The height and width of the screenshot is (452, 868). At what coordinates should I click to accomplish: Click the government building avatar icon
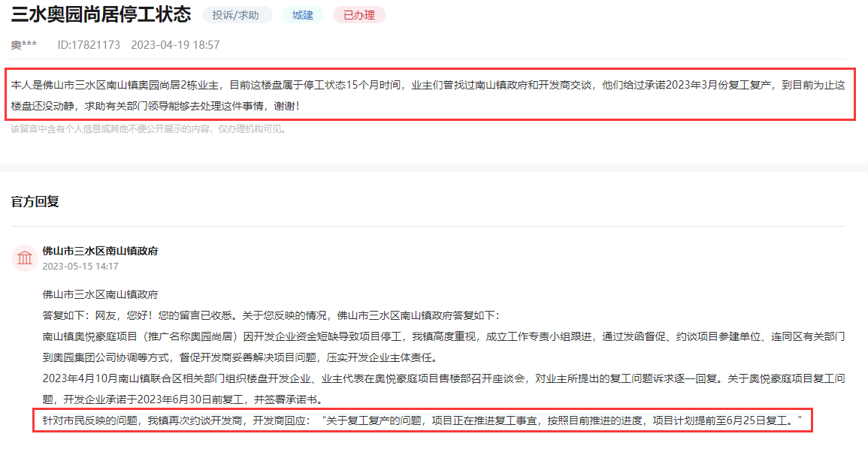pyautogui.click(x=24, y=258)
